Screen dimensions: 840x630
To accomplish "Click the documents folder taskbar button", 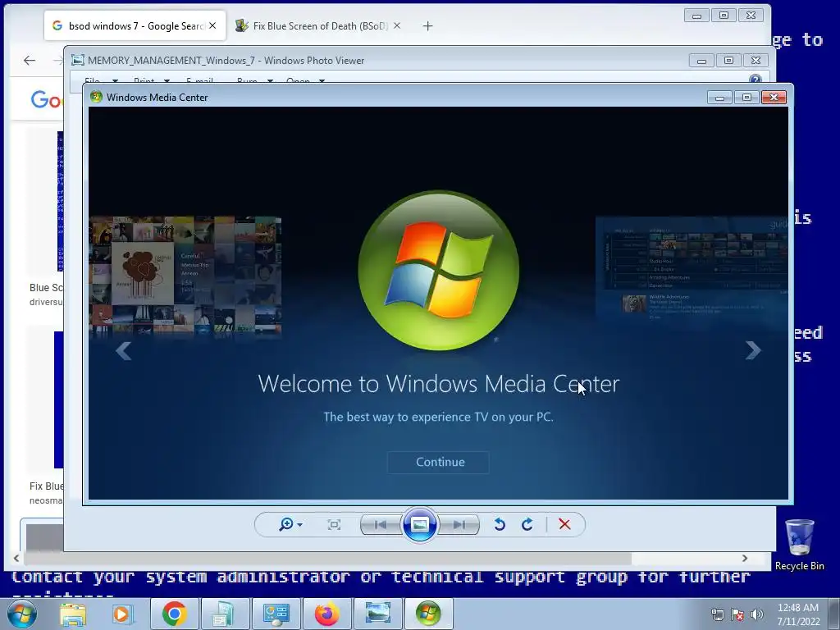I will pyautogui.click(x=225, y=614).
